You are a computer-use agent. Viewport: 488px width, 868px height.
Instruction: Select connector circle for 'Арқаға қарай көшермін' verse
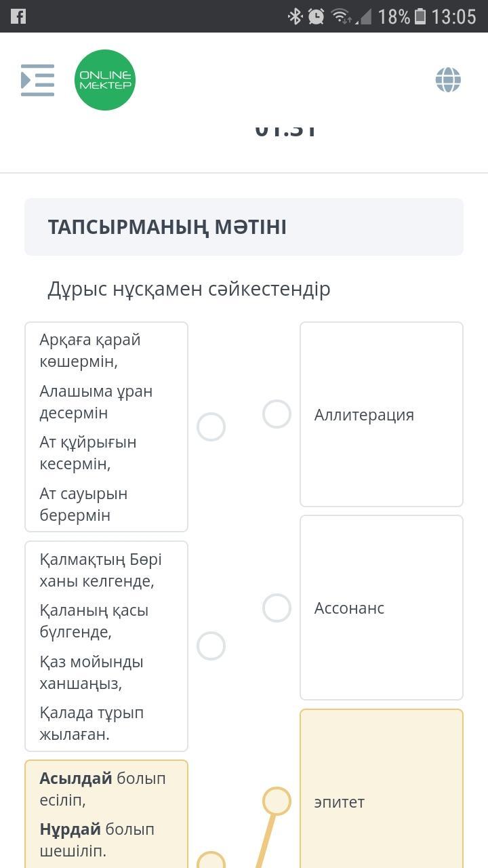pyautogui.click(x=211, y=427)
